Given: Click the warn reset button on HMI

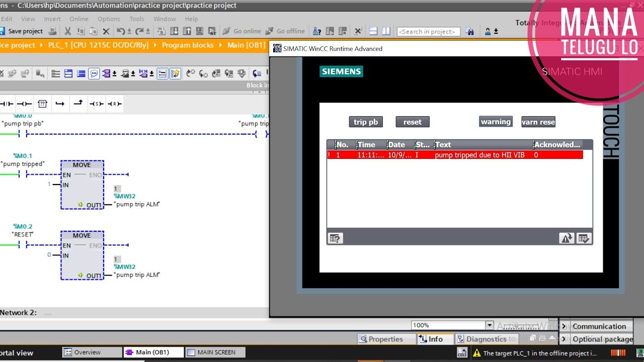Looking at the screenshot, I should click(538, 122).
